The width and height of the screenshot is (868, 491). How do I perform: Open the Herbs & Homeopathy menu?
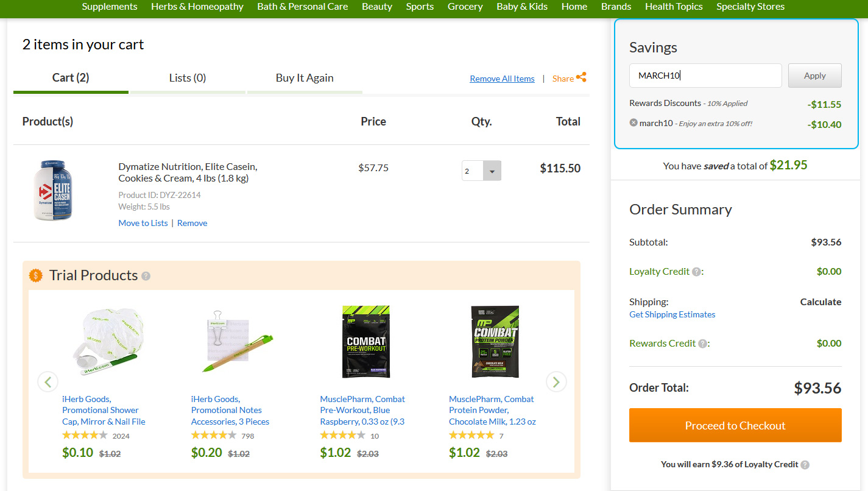click(x=197, y=7)
